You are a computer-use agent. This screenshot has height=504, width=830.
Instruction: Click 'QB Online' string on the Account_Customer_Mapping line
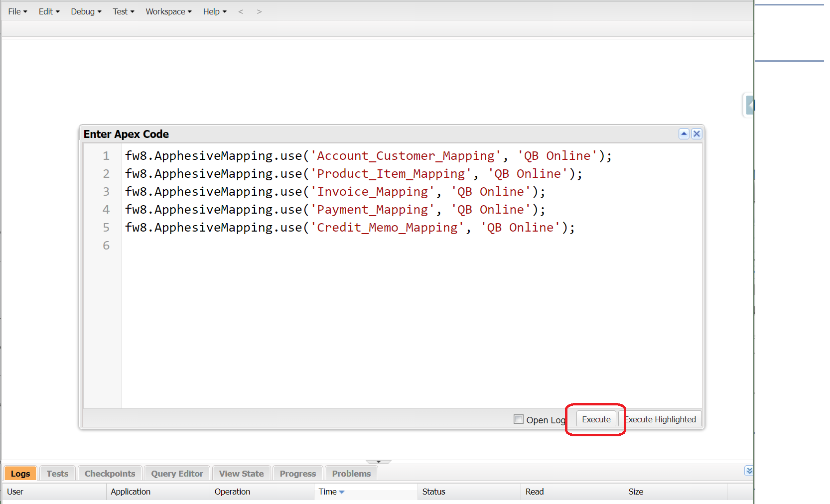(x=557, y=156)
